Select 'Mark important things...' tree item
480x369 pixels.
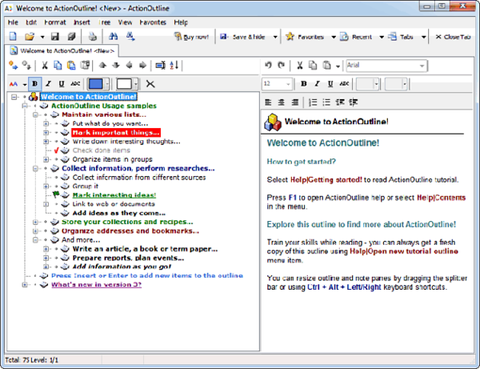pos(116,133)
